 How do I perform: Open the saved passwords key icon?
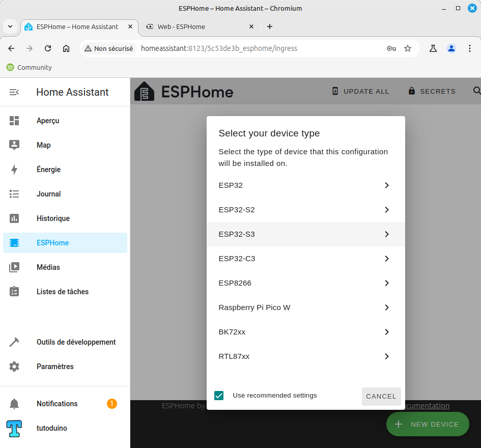click(x=391, y=48)
